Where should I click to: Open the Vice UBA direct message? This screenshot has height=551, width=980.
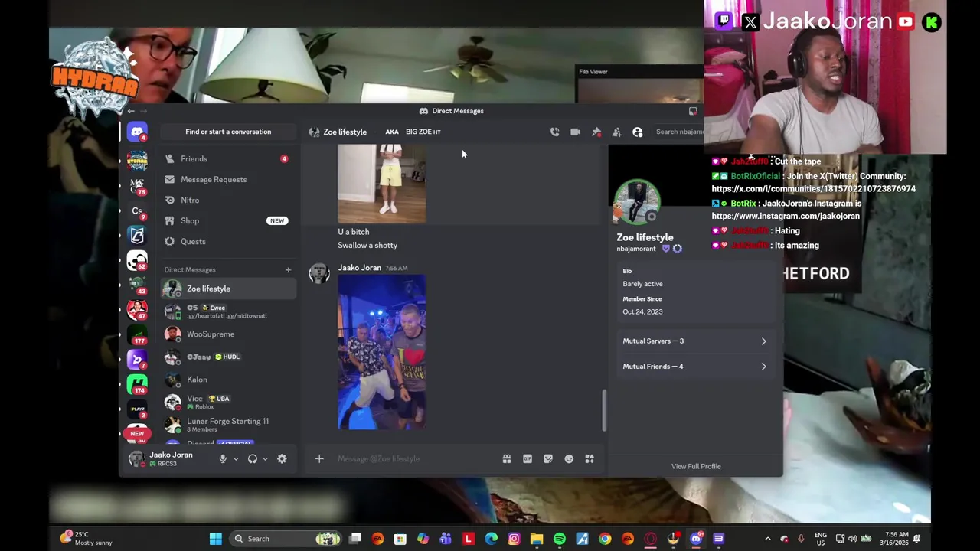coord(227,402)
